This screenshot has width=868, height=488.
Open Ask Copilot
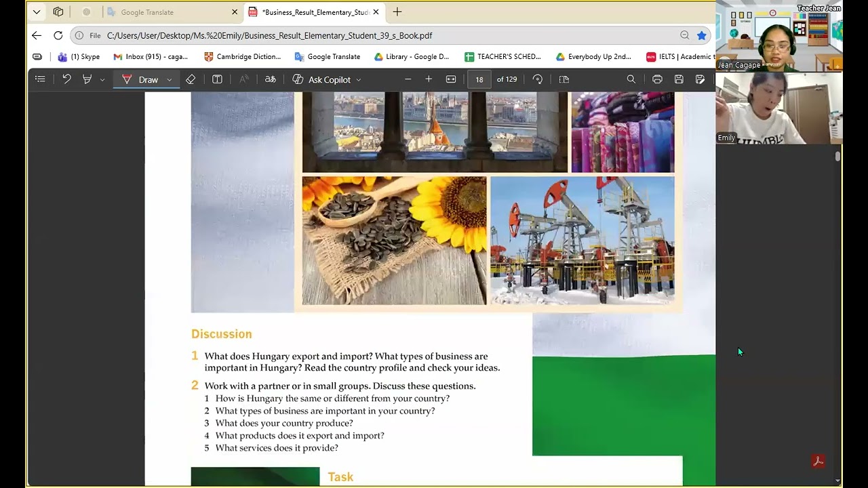point(322,79)
